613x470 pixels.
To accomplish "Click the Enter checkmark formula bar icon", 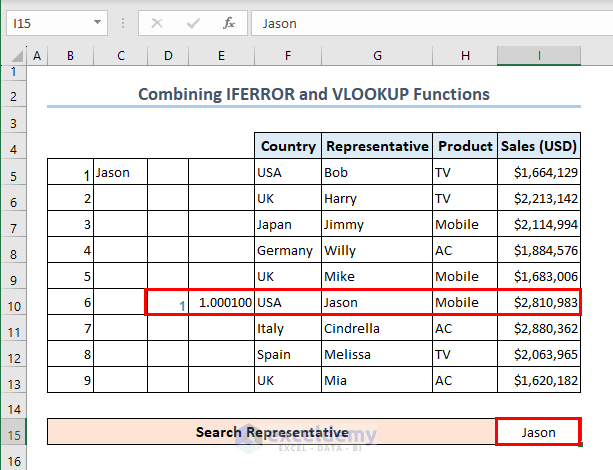I will tap(193, 23).
